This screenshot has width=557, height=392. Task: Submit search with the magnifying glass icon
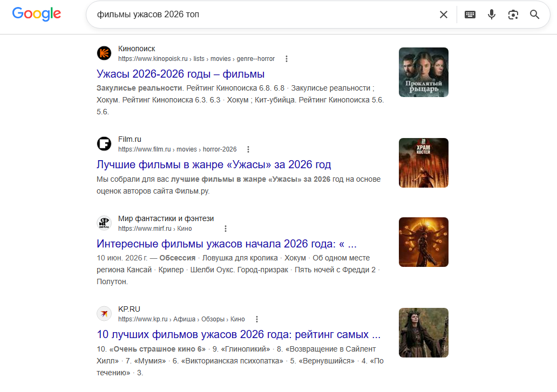[535, 15]
